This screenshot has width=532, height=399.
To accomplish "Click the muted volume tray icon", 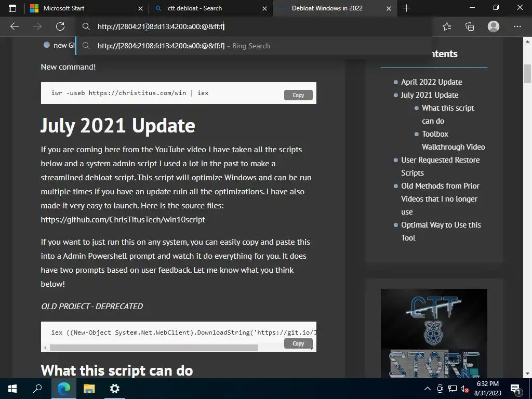I will pyautogui.click(x=465, y=389).
